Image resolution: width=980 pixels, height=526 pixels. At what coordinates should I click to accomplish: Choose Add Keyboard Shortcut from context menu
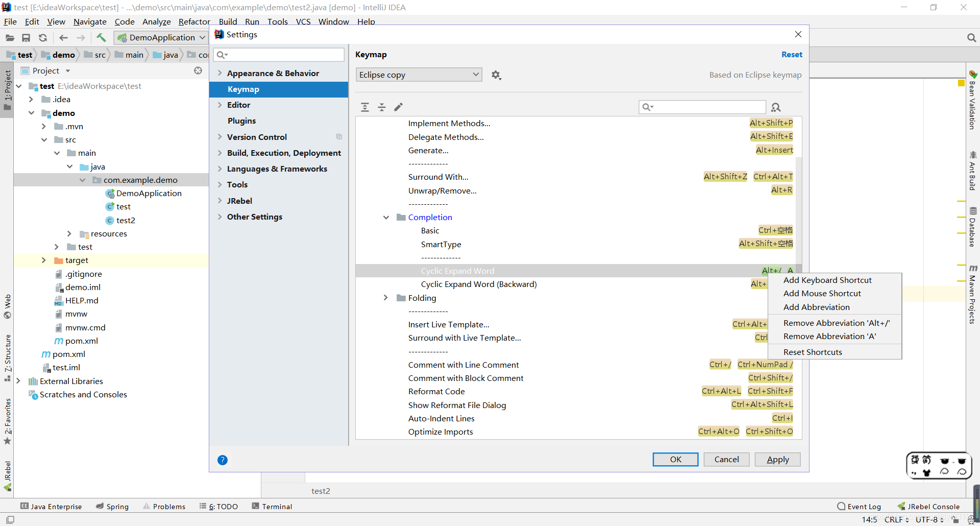835,280
